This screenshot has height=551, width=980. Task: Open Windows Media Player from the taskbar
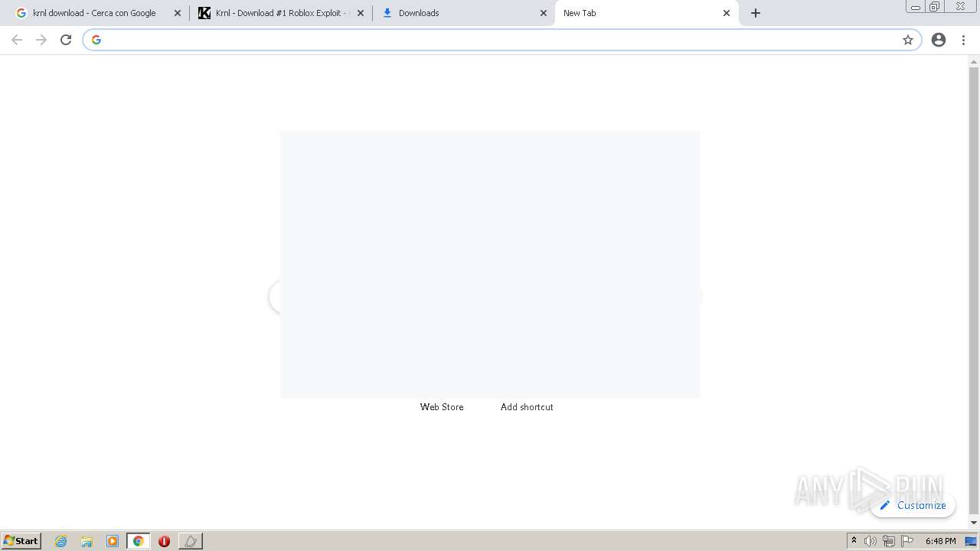113,541
